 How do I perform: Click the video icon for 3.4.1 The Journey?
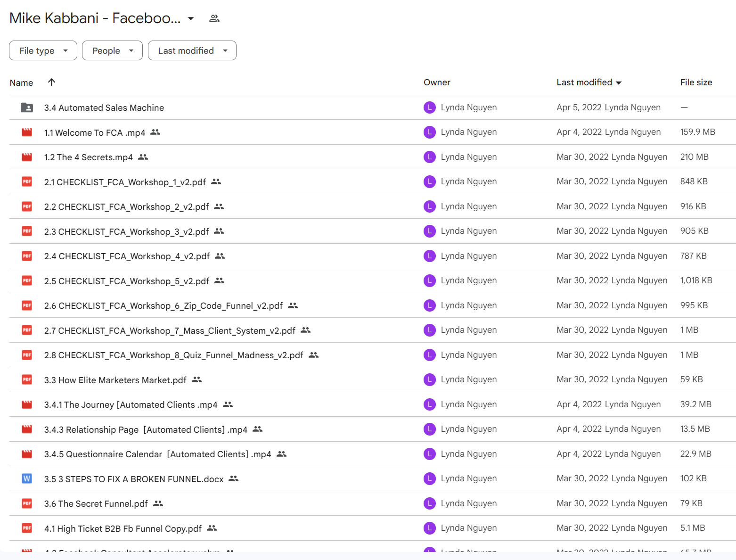tap(27, 404)
